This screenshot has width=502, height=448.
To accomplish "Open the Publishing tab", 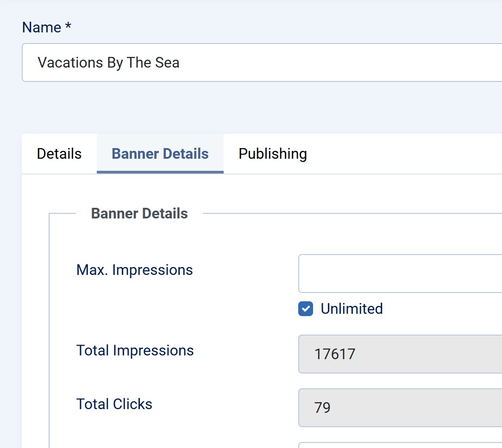I will 272,154.
